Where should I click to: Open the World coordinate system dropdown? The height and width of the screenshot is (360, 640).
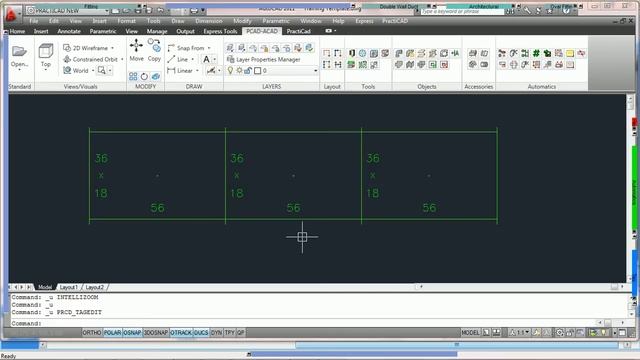[x=93, y=71]
